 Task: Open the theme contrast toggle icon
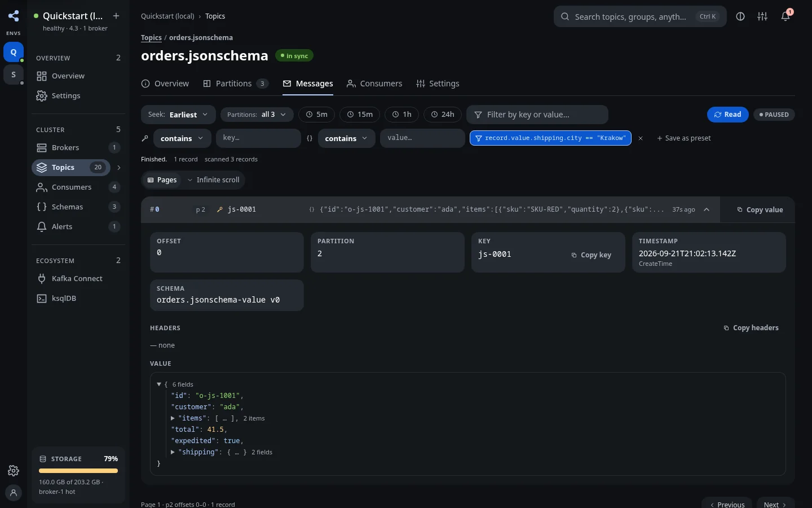tap(740, 16)
